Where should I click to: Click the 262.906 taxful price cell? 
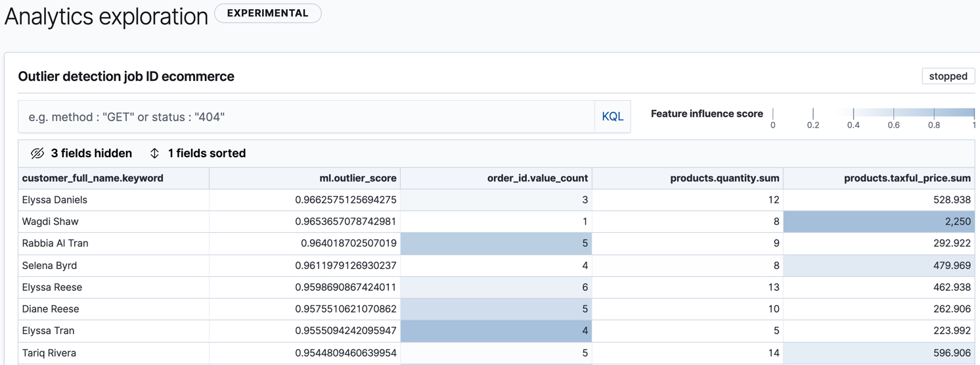(x=879, y=309)
